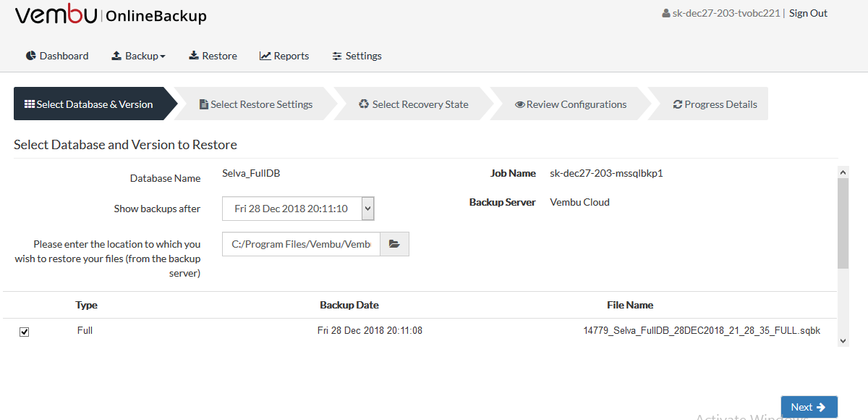Screen dimensions: 868x420
Task: Click backup date Fri 28 Dec 2018 20:11:08
Action: (370, 330)
